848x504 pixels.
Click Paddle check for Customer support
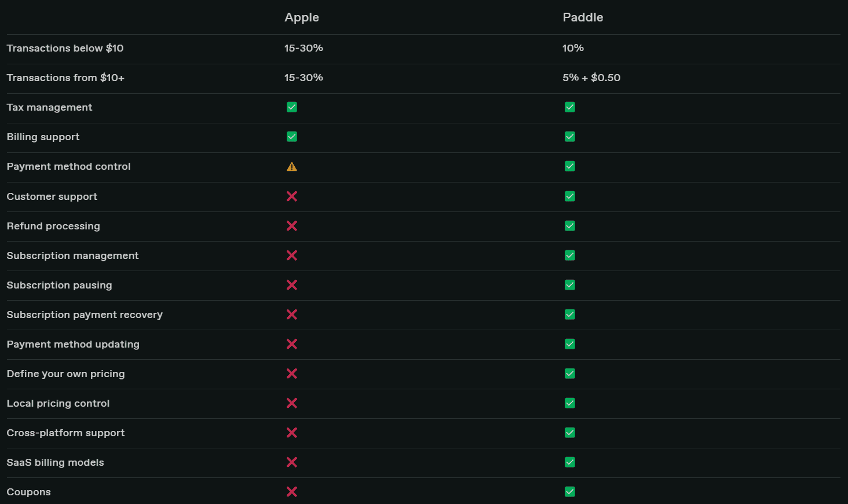point(570,196)
